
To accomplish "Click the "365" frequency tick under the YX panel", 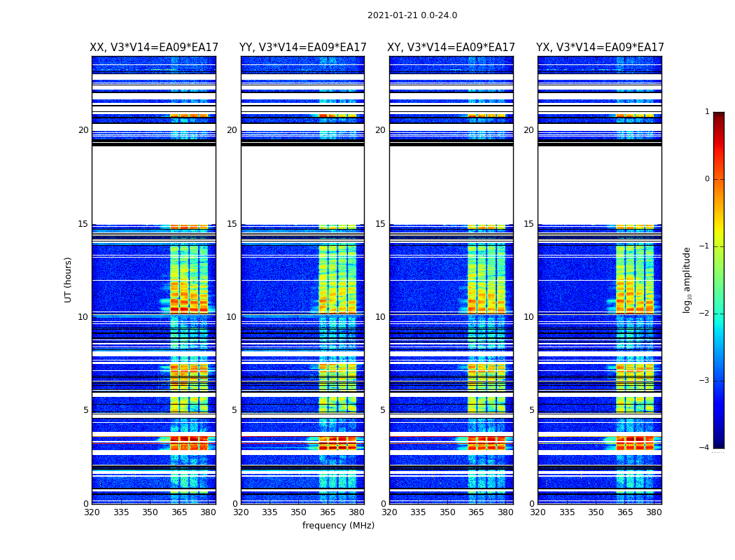I will pos(625,512).
